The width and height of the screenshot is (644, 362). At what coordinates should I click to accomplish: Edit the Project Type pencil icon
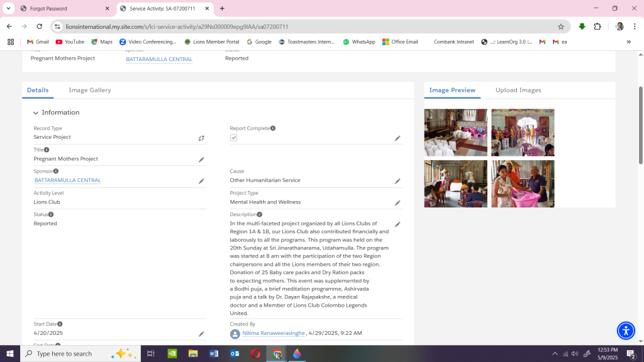point(397,203)
